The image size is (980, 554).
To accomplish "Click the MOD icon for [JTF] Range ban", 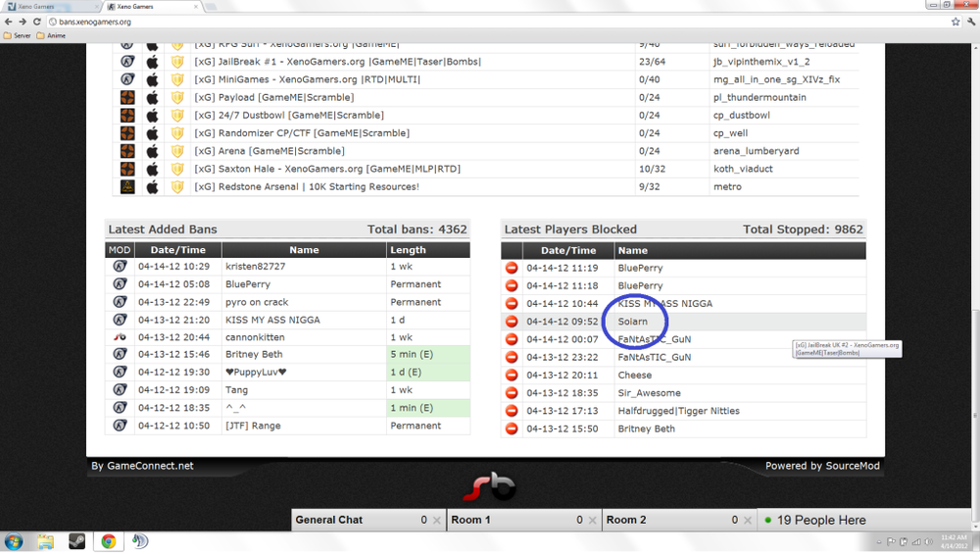I will tap(120, 426).
